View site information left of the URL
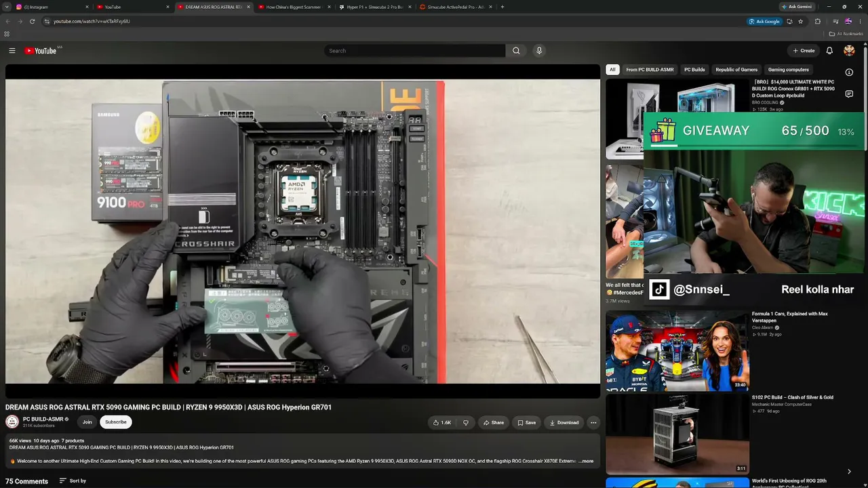The image size is (868, 488). pos(47,21)
